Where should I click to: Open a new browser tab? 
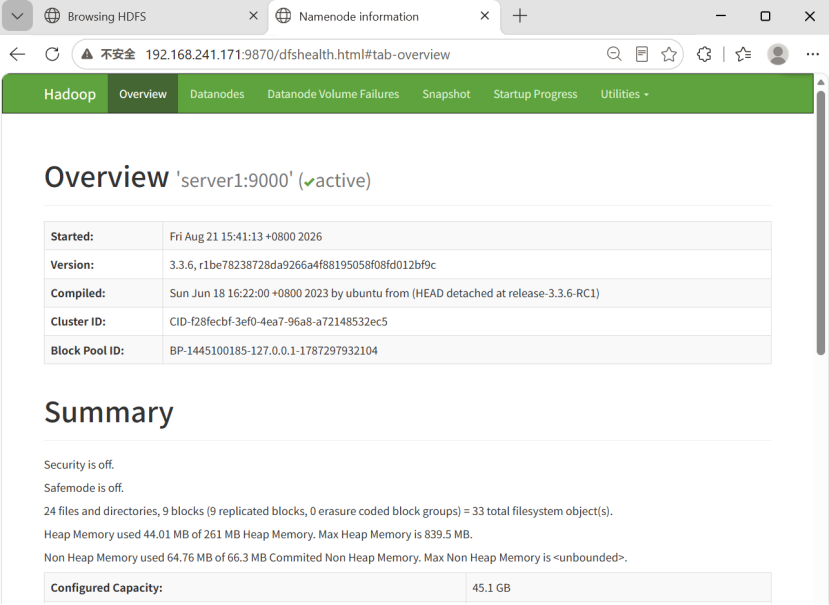point(520,16)
